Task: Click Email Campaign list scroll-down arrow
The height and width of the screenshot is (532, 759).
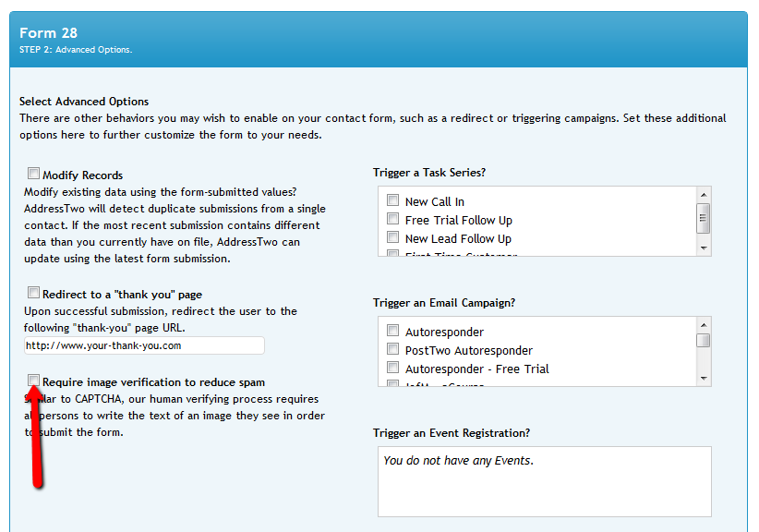Action: pyautogui.click(x=704, y=378)
